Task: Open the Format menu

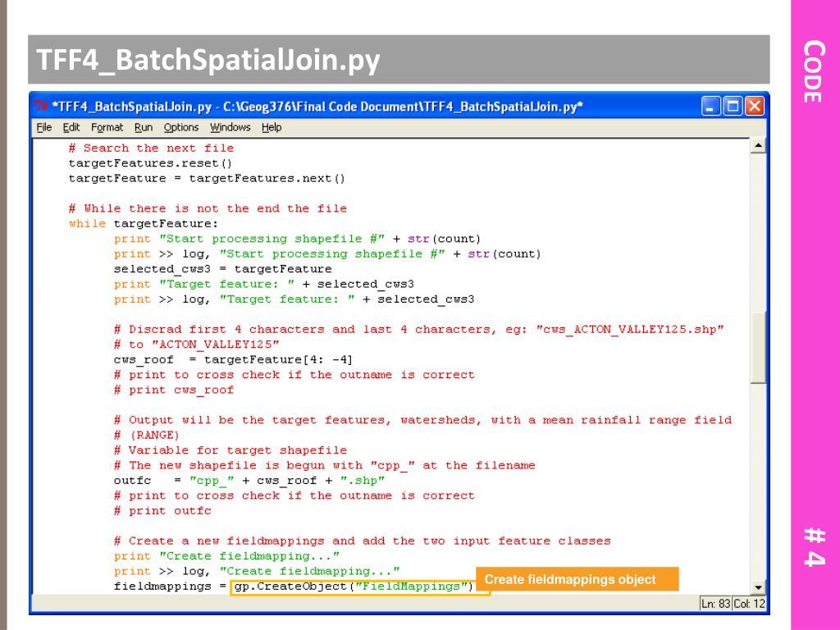Action: point(107,127)
